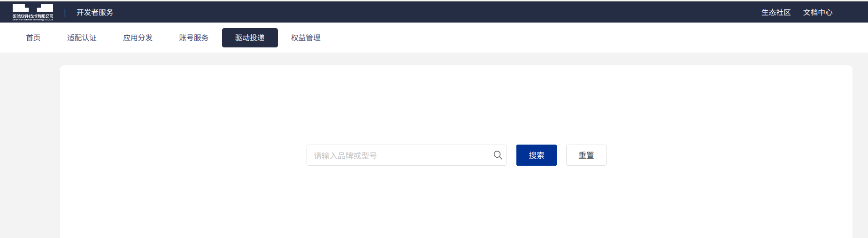Click the 请输入品牌或型号 placeholder text
868x238 pixels.
(345, 155)
